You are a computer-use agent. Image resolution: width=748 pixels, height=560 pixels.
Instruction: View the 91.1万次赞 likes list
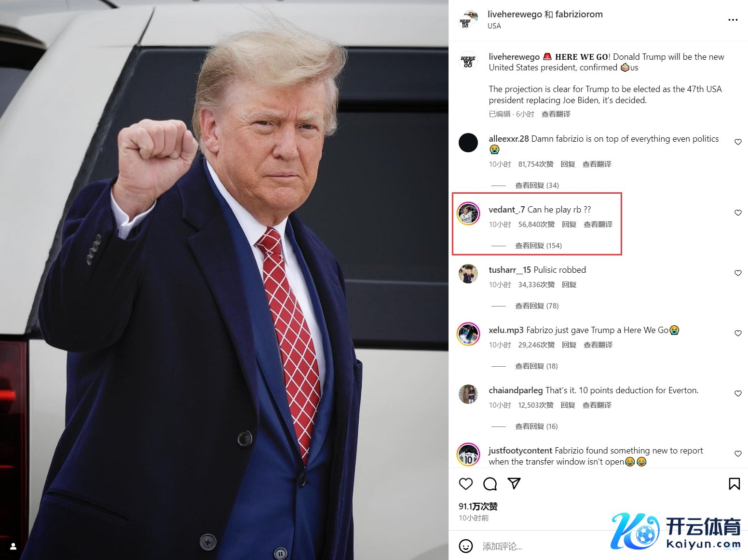click(478, 506)
